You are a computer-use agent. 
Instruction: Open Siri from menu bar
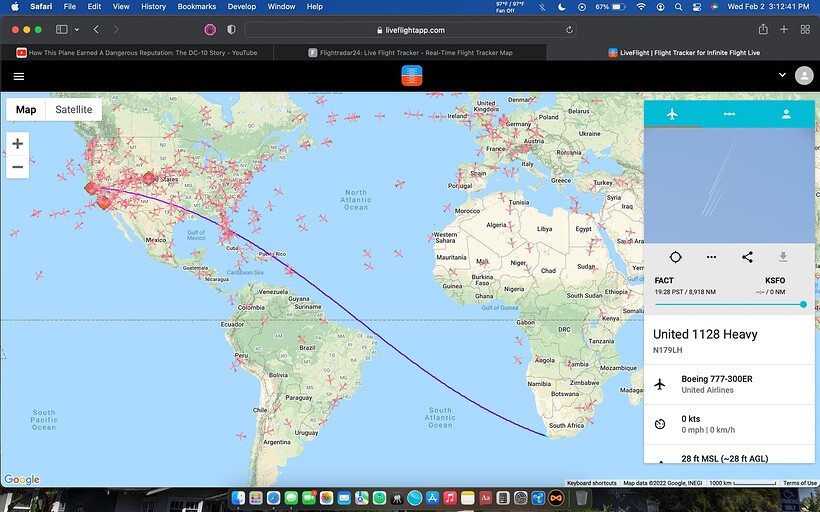pyautogui.click(x=714, y=7)
